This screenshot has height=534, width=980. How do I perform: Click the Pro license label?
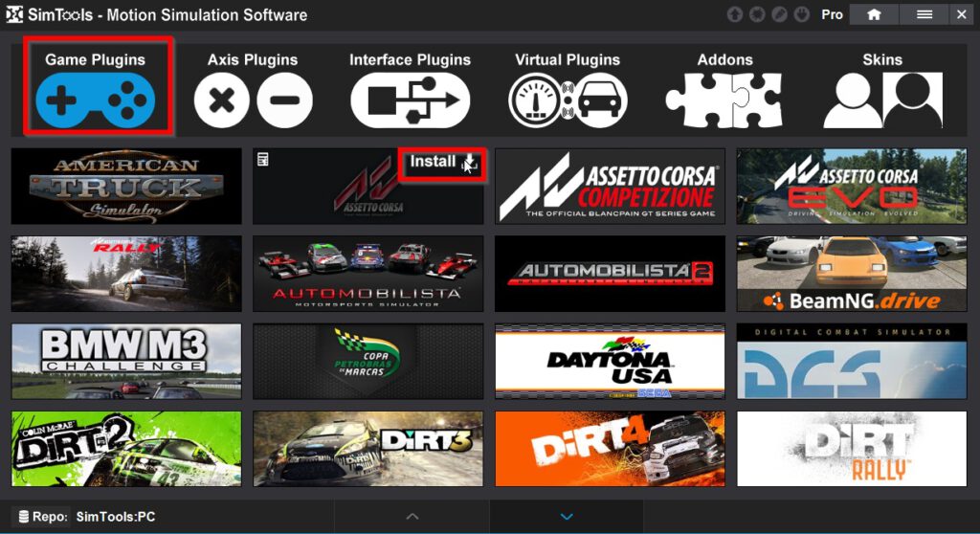832,14
